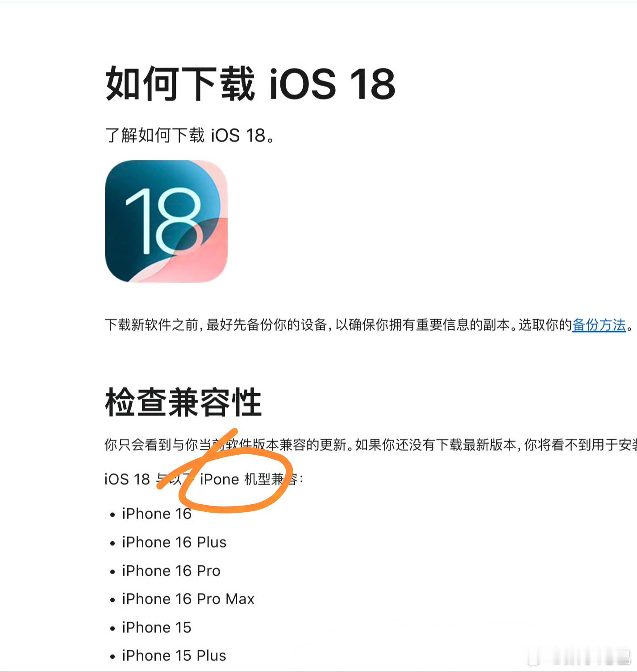This screenshot has height=672, width=637.
Task: Click the bullet dot before iPhone 15
Action: click(x=112, y=628)
